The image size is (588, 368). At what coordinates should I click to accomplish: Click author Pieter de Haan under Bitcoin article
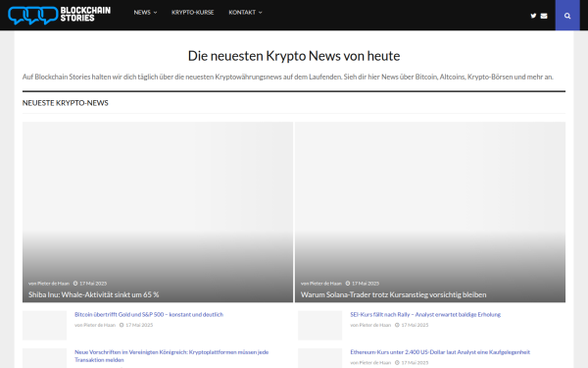[99, 325]
